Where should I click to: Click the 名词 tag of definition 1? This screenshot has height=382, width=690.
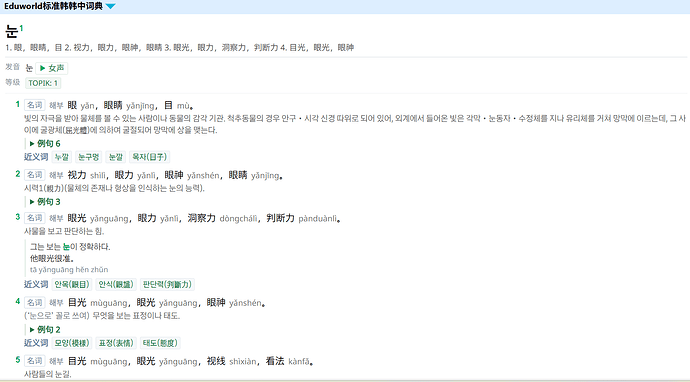[x=35, y=105]
